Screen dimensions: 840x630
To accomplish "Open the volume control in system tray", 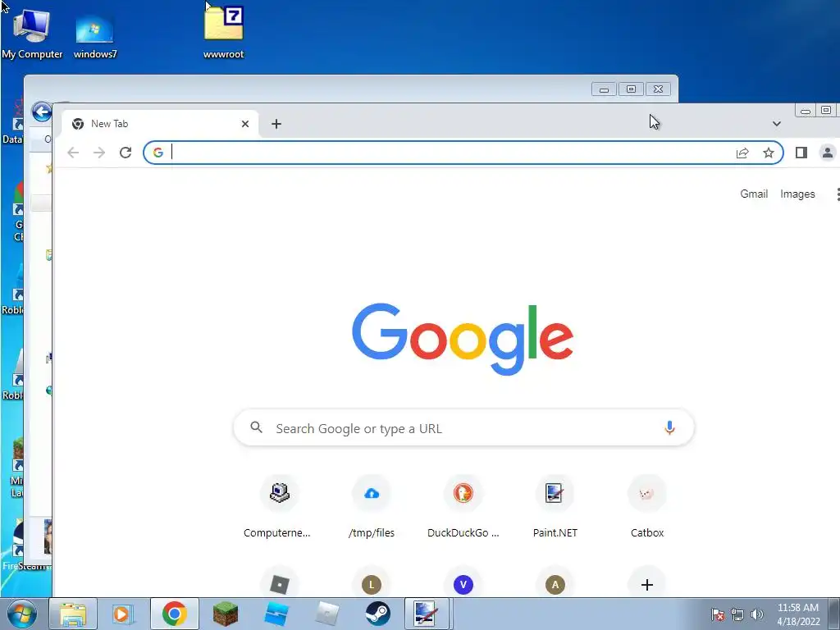I will click(756, 614).
